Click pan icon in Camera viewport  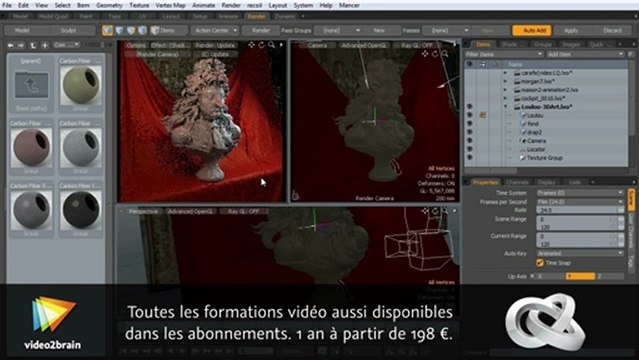pos(425,53)
